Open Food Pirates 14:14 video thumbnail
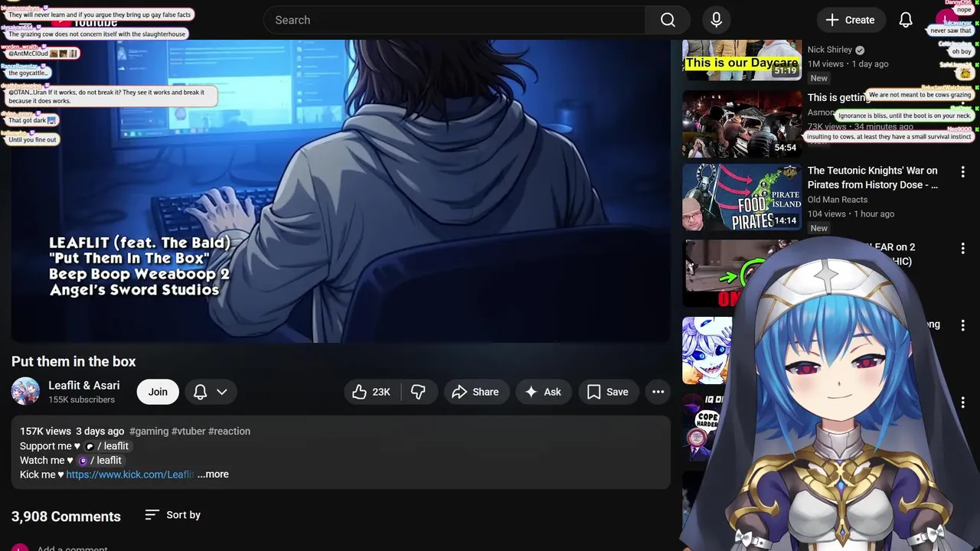Viewport: 980px width, 551px height. click(742, 197)
